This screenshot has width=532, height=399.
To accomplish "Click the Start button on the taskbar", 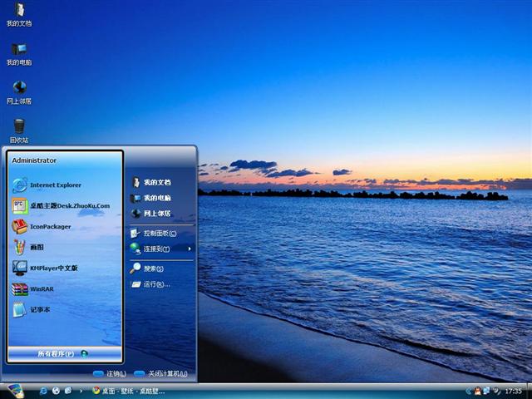I will coord(14,390).
